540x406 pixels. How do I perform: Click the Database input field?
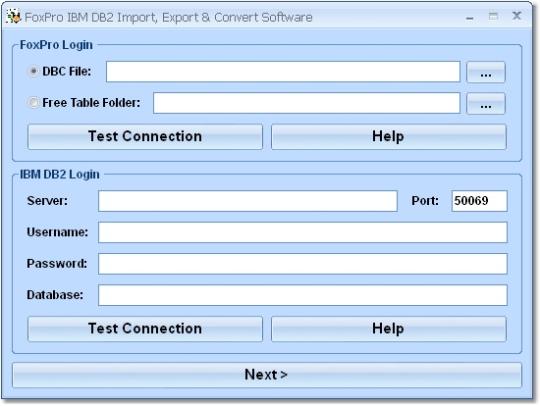(x=302, y=295)
